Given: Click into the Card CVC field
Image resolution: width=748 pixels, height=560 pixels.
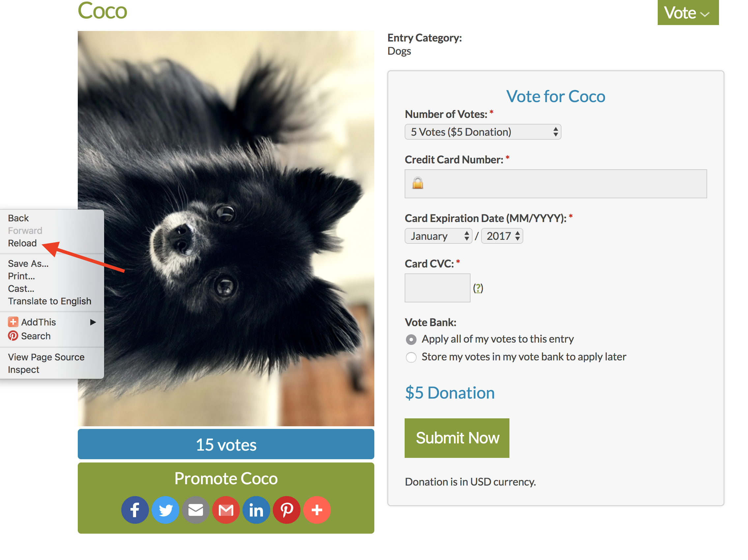Looking at the screenshot, I should pos(437,288).
